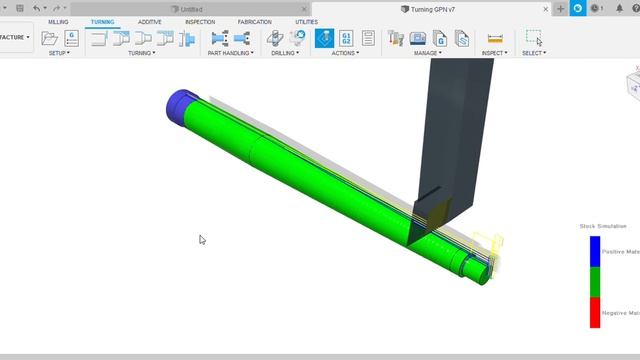Open the INSPECTION ribbon tab
The height and width of the screenshot is (360, 640).
pyautogui.click(x=200, y=22)
